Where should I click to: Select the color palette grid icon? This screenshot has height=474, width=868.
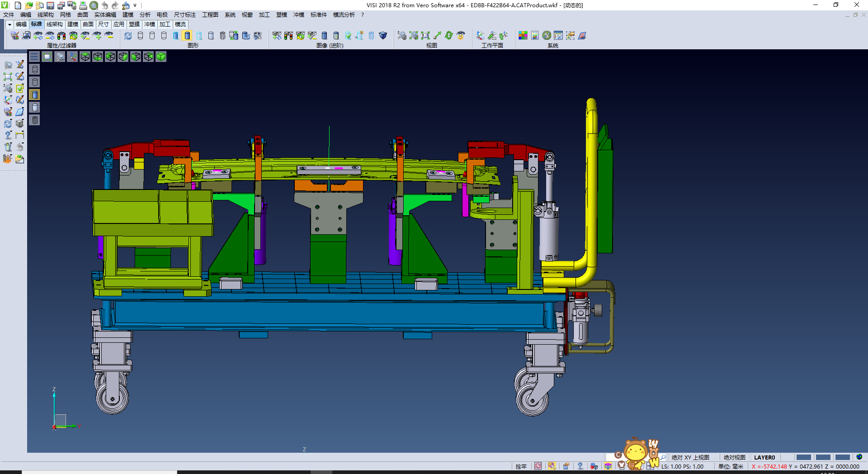[x=523, y=36]
